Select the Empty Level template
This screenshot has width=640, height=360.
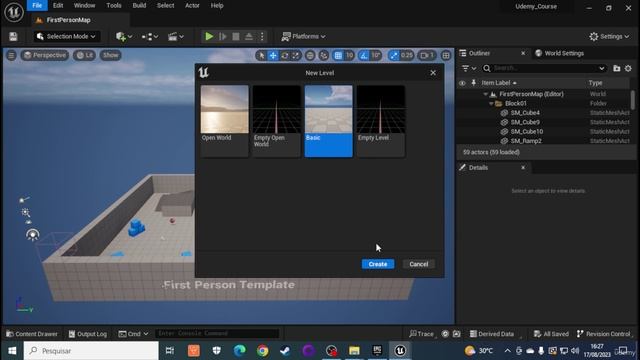381,121
